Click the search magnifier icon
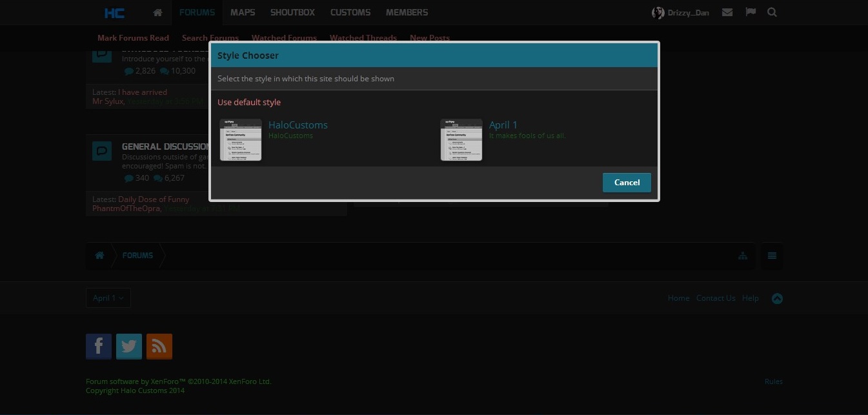The image size is (868, 415). pos(772,12)
